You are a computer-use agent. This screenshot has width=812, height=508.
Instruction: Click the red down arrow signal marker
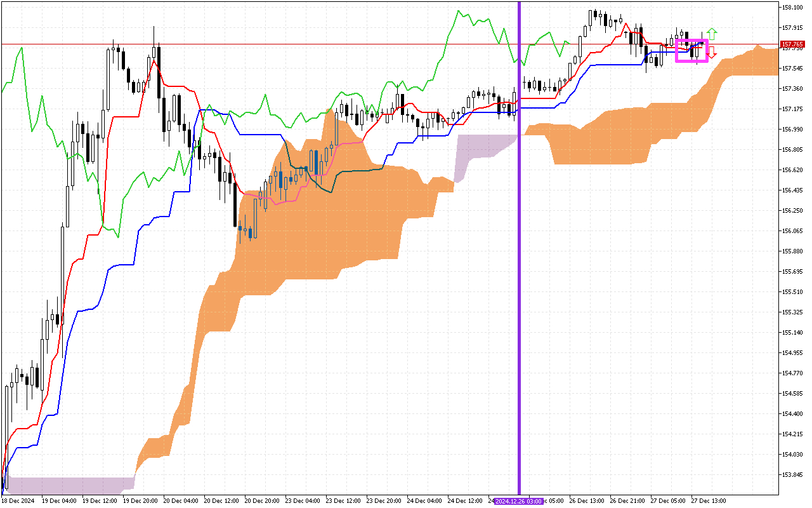tap(712, 52)
